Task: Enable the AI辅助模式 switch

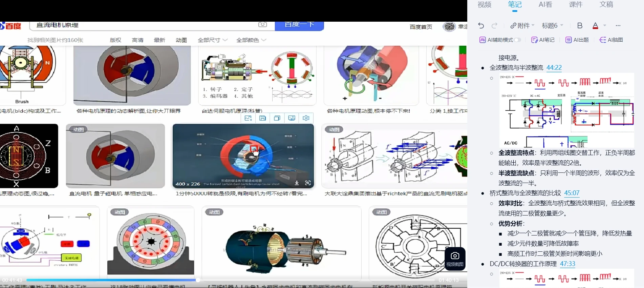Action: click(x=517, y=40)
